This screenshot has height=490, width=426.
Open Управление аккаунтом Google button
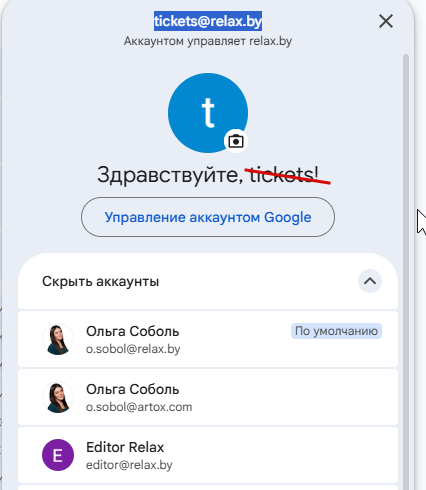208,217
